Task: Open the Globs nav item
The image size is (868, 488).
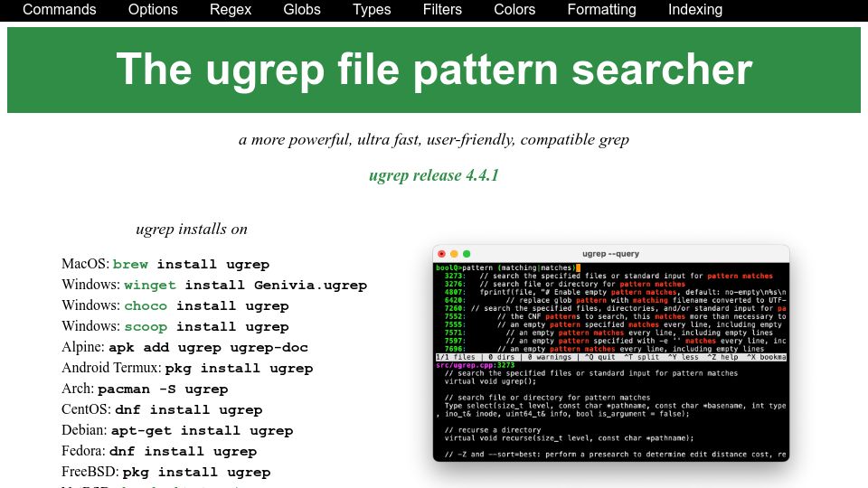Action: (x=302, y=9)
